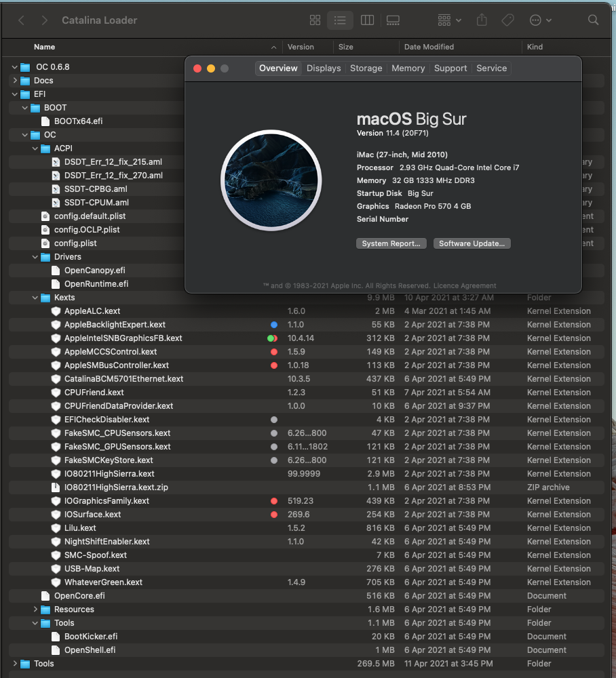Select the SMC-Spoof.kext row
The height and width of the screenshot is (678, 616).
[x=306, y=555]
